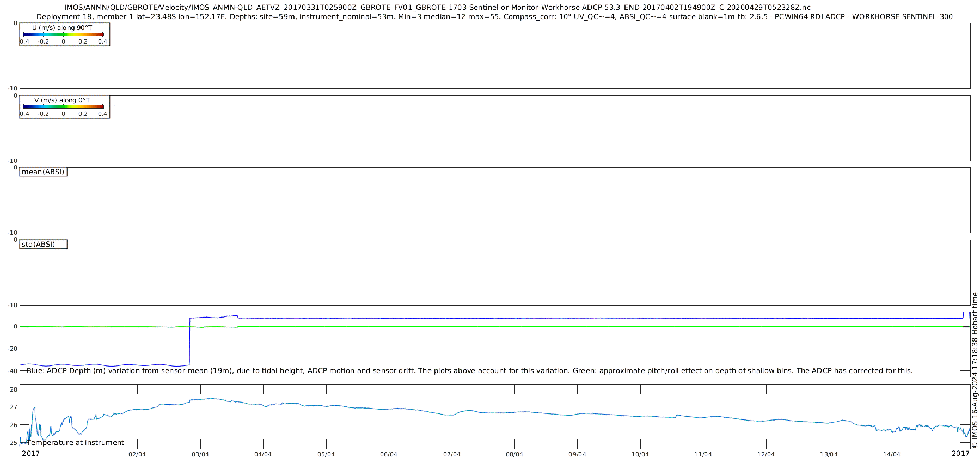Image resolution: width=980 pixels, height=463 pixels.
Task: Click the blue depth step jump line
Action: click(x=189, y=342)
